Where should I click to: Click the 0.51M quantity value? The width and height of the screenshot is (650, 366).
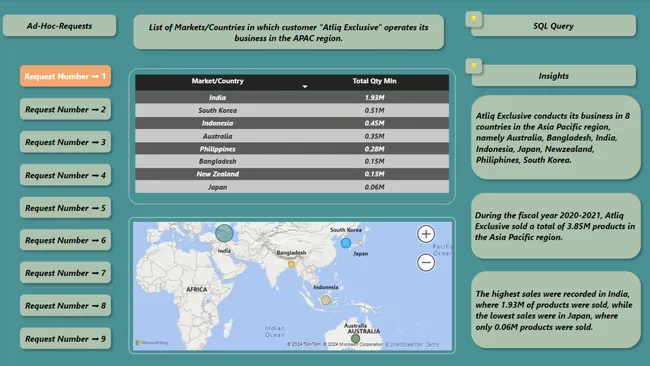pos(374,110)
